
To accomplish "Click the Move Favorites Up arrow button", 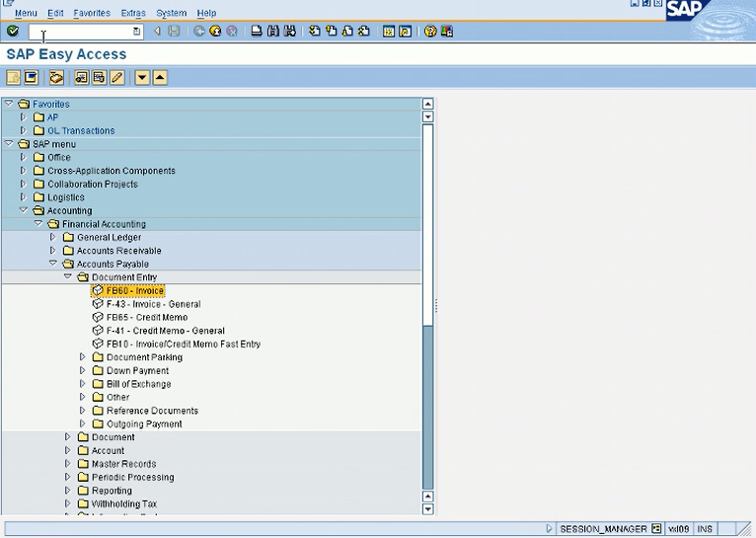I will (x=160, y=77).
